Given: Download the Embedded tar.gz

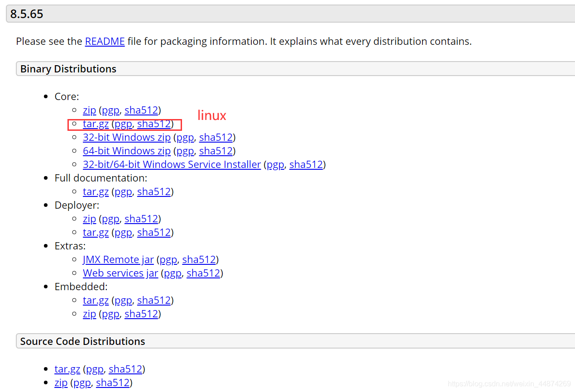Looking at the screenshot, I should [x=96, y=300].
